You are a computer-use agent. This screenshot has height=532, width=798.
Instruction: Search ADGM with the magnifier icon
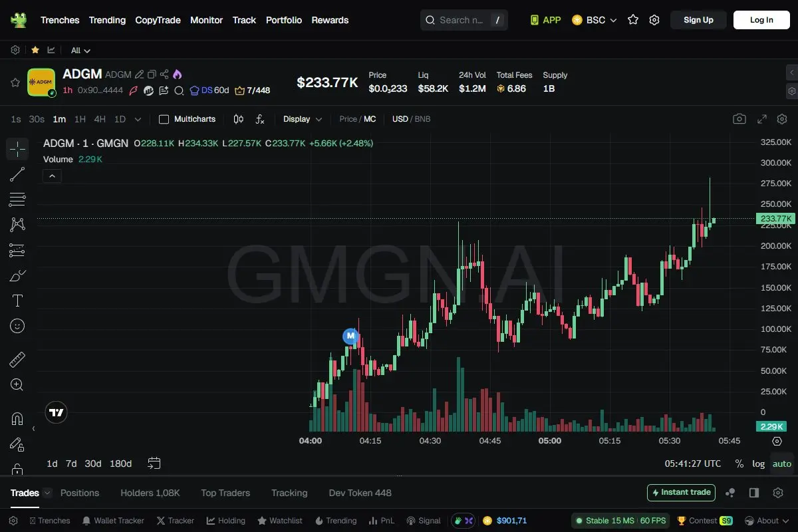tap(178, 90)
